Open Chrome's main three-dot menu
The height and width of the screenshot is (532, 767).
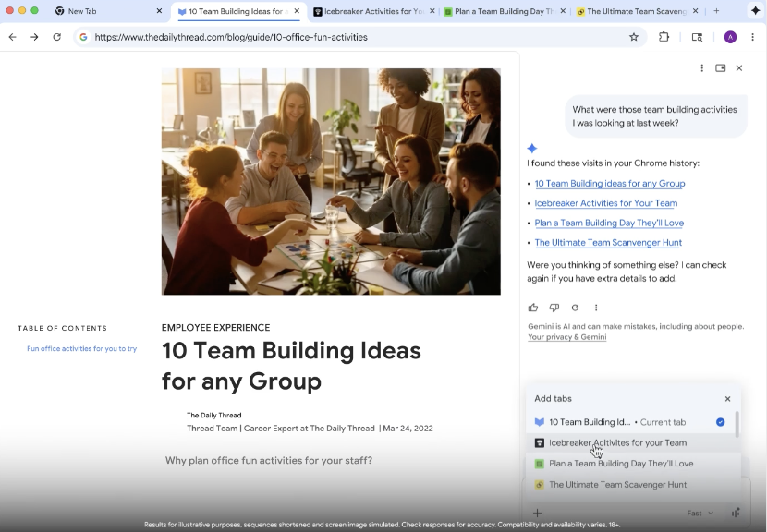[753, 37]
